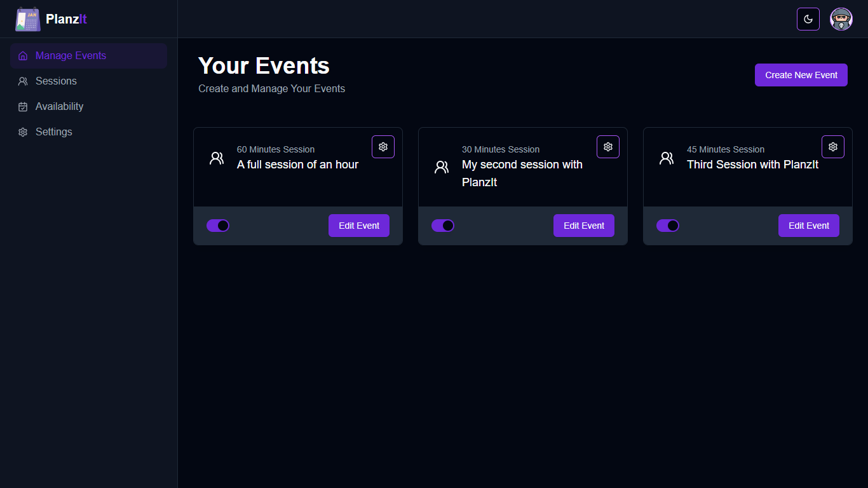Click the people icon on the 60 Minutes Session card

pos(217,158)
